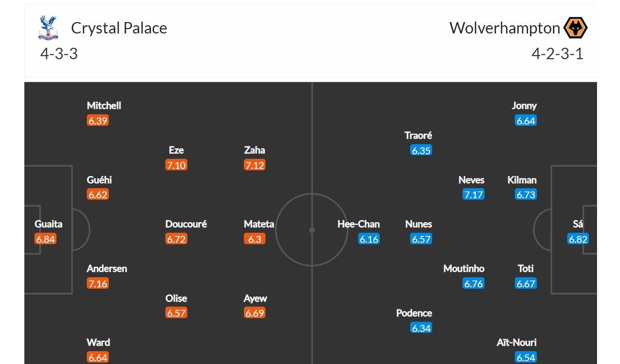Viewport: 620px width, 364px height.
Task: Open Hee-Chan's player details
Action: point(358,224)
